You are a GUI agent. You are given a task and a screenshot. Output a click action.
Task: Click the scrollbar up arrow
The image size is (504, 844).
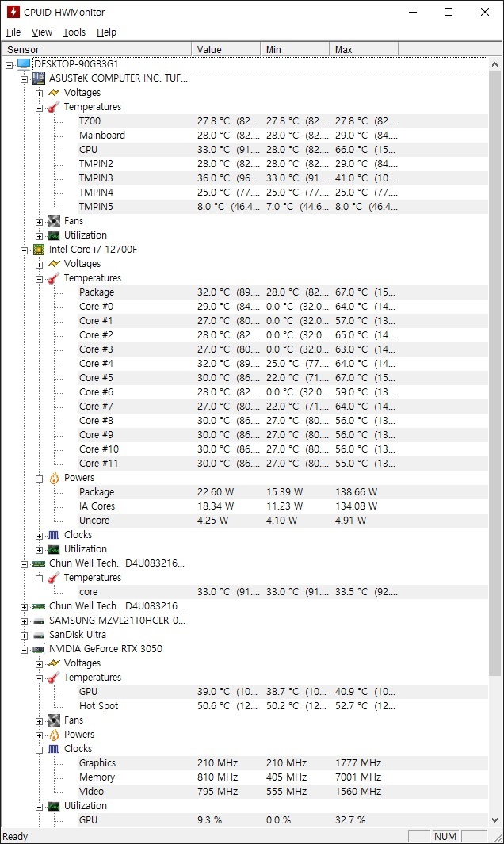(x=494, y=63)
